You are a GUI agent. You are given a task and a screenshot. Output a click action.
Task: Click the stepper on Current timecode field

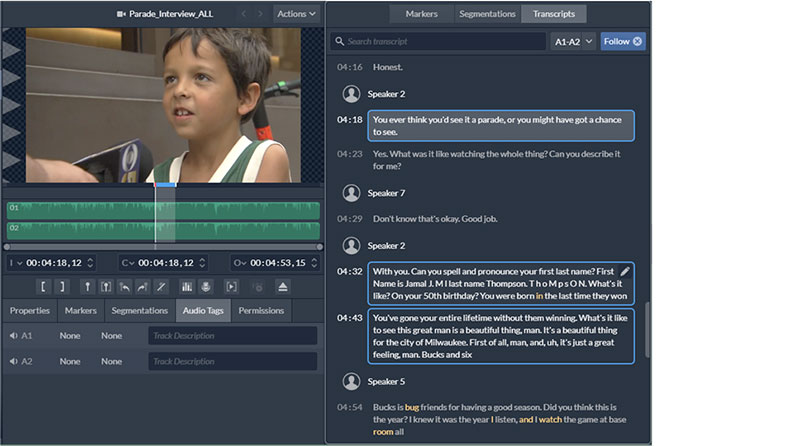coord(202,263)
